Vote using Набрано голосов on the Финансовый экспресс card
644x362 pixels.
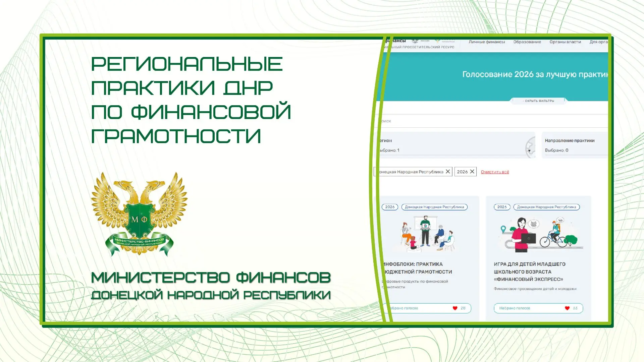(538, 308)
